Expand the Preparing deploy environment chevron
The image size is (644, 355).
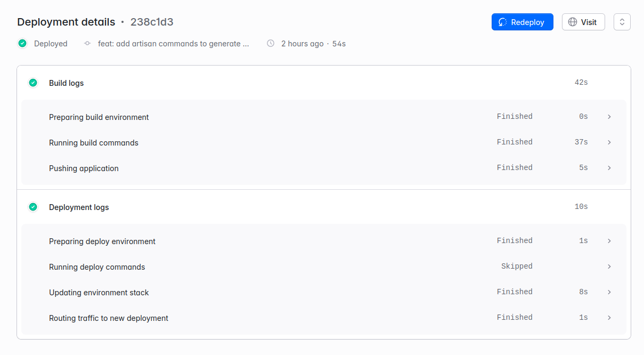tap(609, 241)
